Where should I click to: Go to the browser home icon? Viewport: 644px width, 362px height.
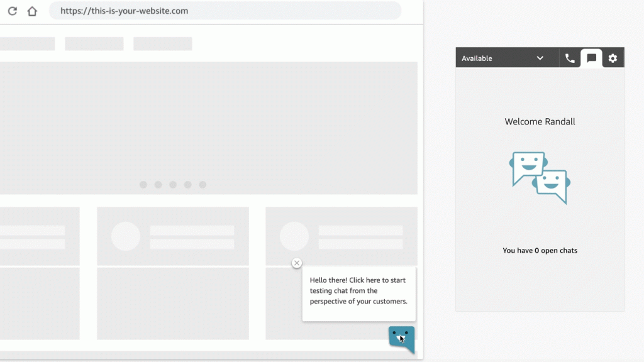coord(32,11)
